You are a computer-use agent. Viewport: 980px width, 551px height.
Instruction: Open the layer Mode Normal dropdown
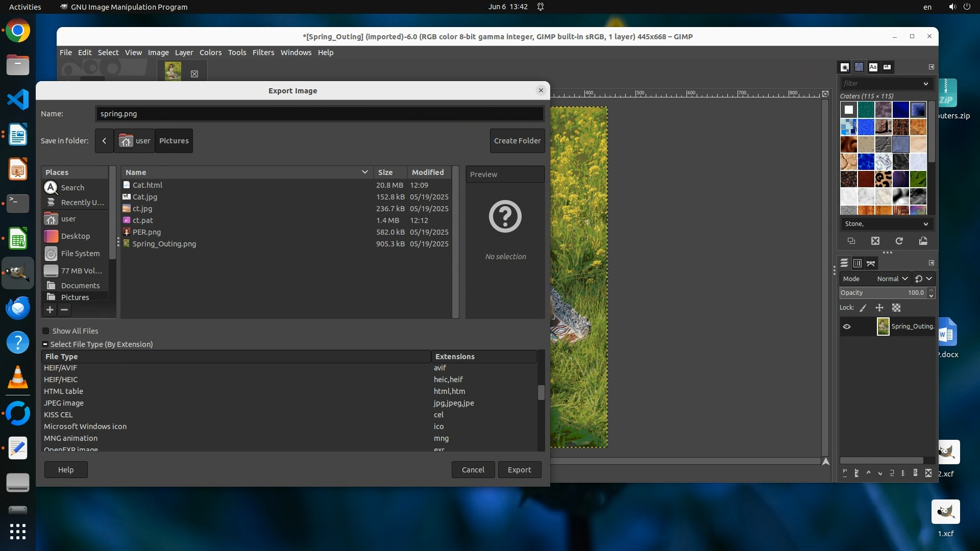(x=892, y=279)
